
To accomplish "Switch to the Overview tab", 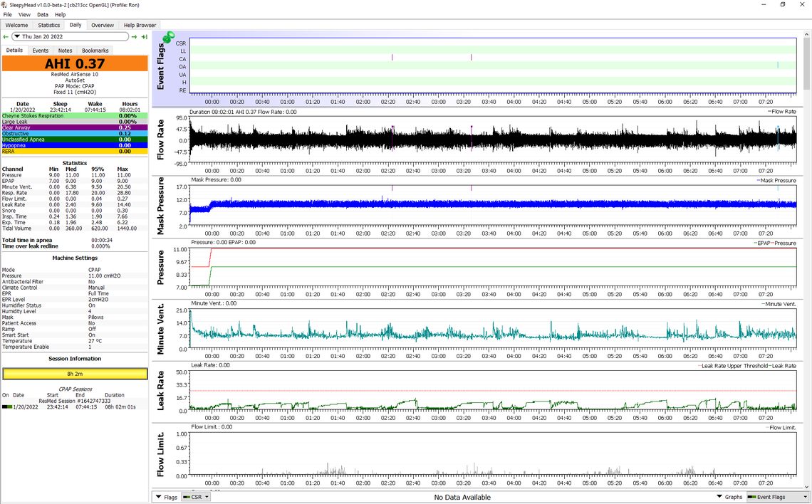I will tap(103, 25).
